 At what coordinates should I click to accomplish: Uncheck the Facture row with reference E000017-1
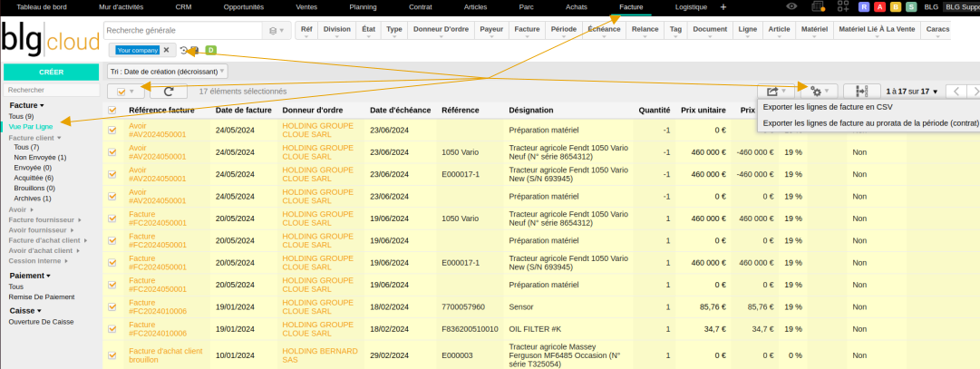pos(112,263)
